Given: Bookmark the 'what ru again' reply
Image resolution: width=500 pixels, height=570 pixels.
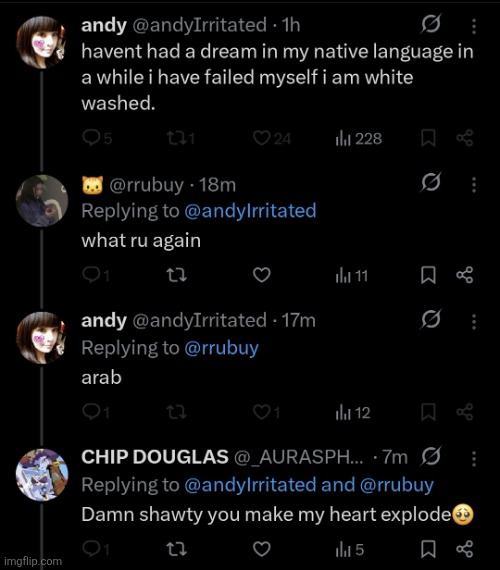Looking at the screenshot, I should coord(428,275).
